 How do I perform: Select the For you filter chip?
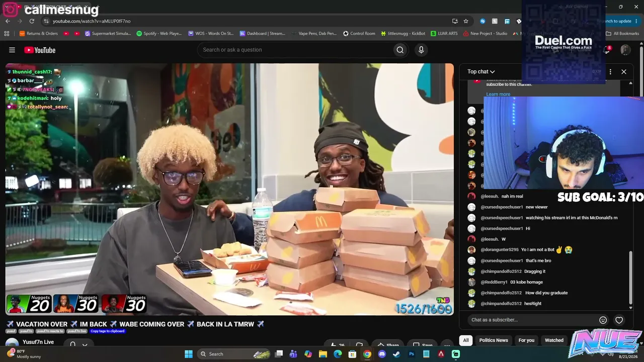pos(526,340)
